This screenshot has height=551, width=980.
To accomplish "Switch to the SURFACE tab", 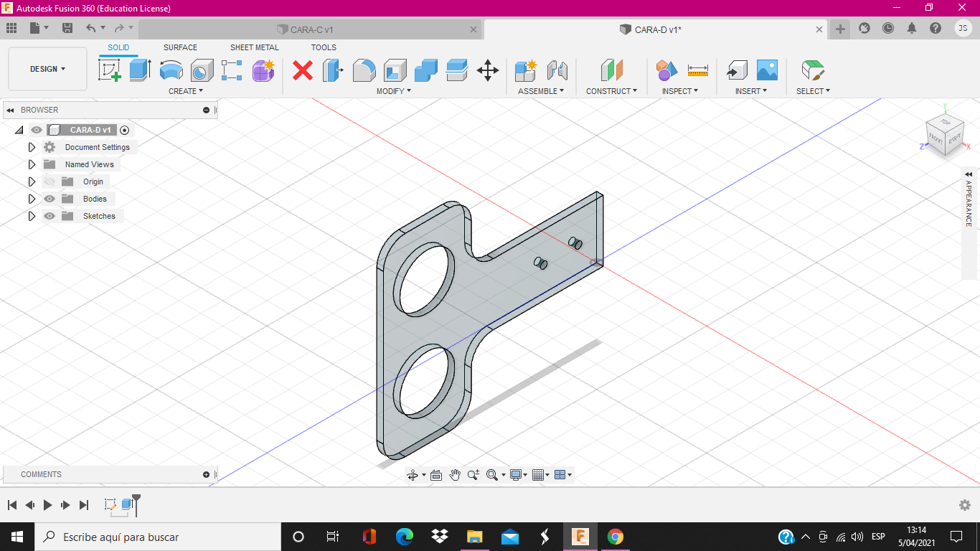I will 180,47.
